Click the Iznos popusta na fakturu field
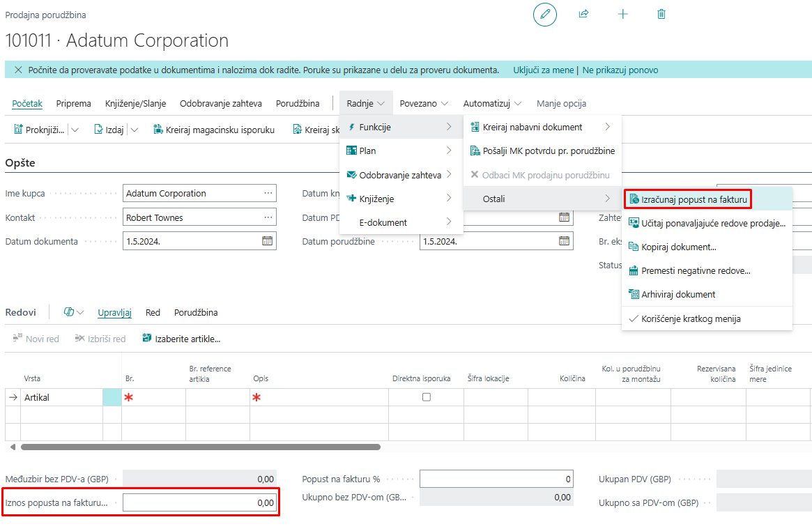The image size is (812, 531). pos(199,502)
